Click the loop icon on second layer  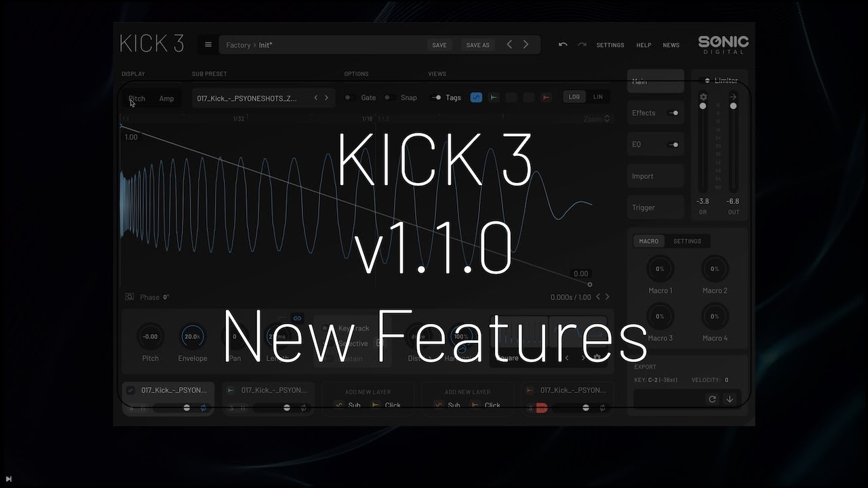[x=303, y=408]
